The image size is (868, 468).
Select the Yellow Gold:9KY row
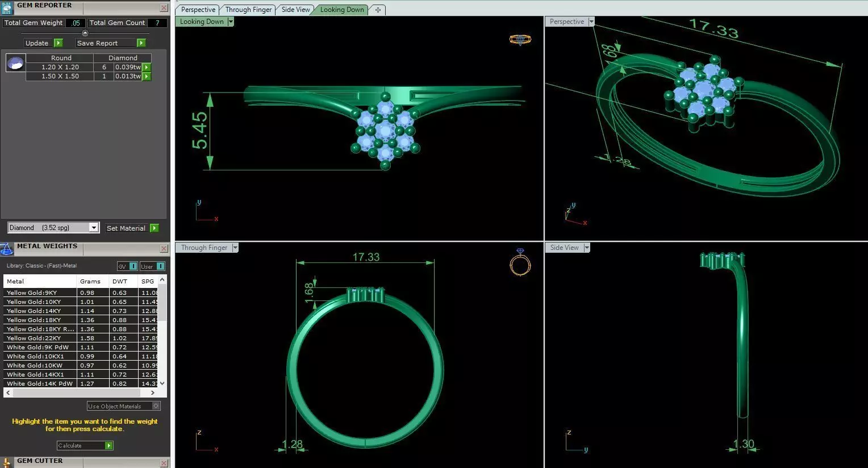pyautogui.click(x=81, y=292)
